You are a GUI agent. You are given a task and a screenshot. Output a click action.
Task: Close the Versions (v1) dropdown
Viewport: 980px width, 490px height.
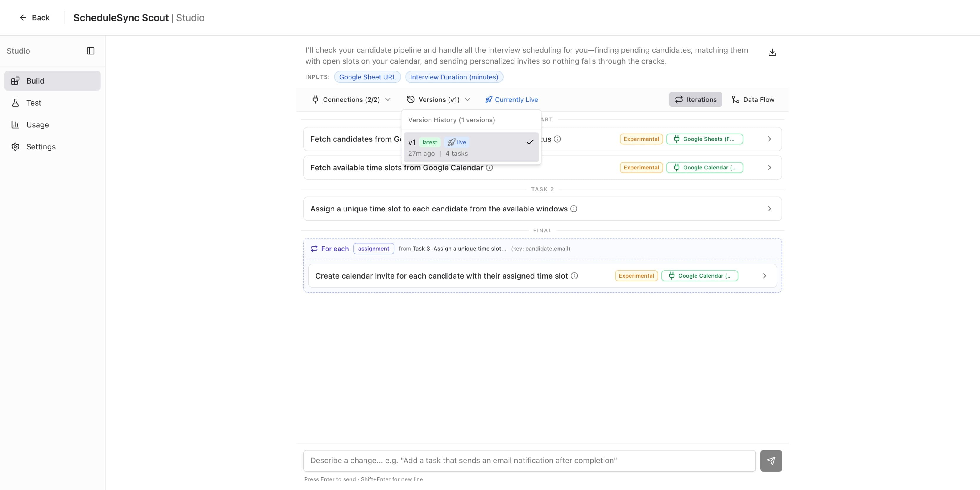438,100
